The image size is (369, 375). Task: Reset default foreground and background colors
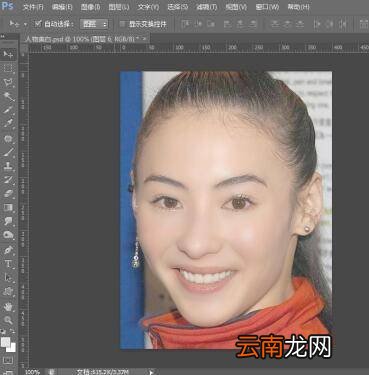coord(4,332)
